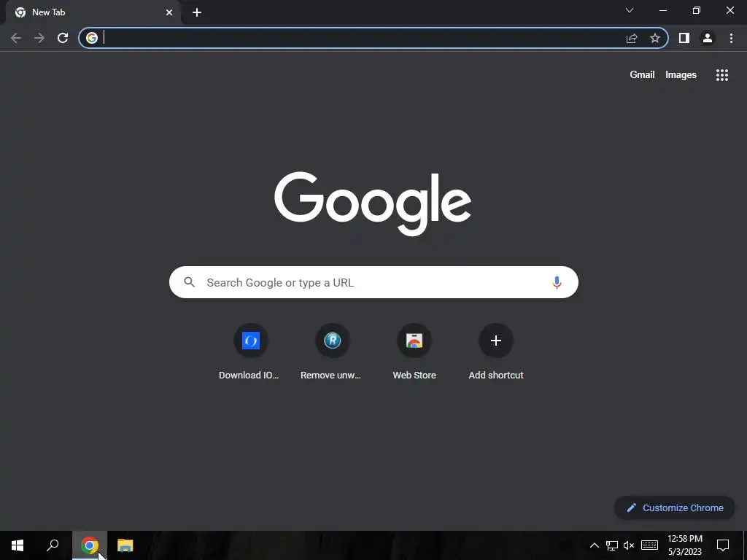Click the magnifier icon in Google search box

click(190, 282)
